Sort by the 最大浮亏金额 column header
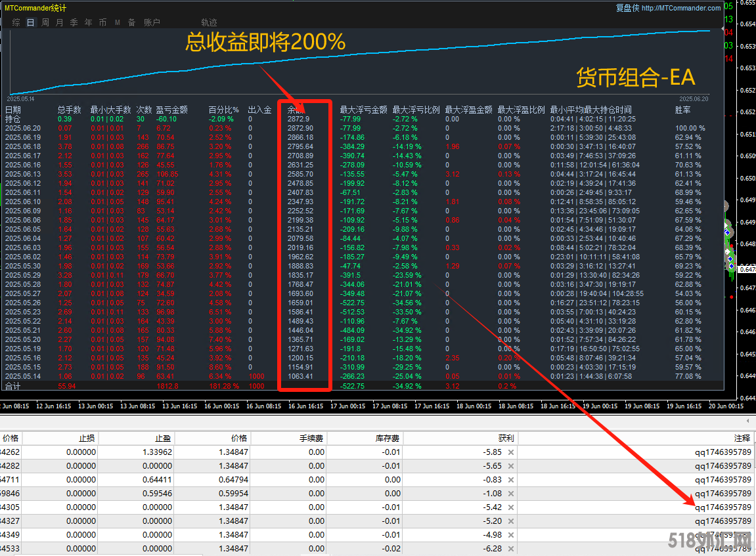Viewport: 756px width, 556px height. 363,110
